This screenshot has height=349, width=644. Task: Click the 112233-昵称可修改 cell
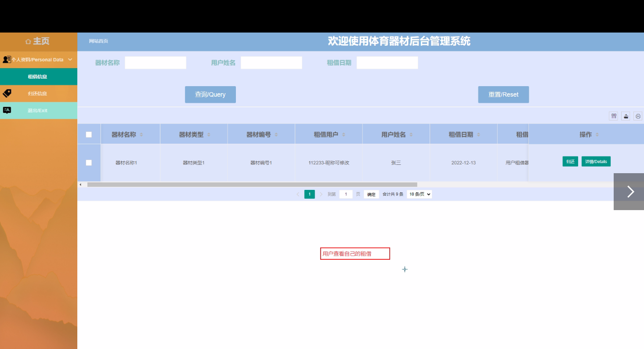click(x=329, y=163)
